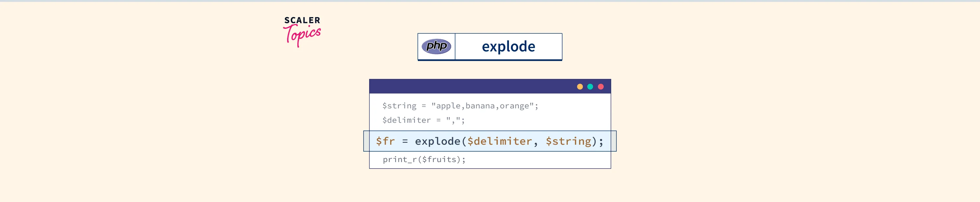
Task: Click the red dot in code window
Action: click(x=600, y=86)
